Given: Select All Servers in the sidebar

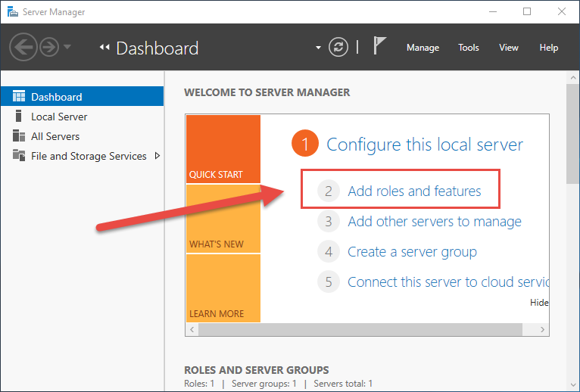Looking at the screenshot, I should (x=82, y=136).
